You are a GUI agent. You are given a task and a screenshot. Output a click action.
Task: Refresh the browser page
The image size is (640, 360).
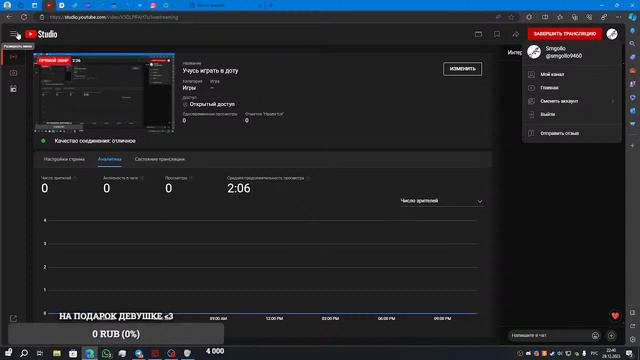pyautogui.click(x=24, y=17)
